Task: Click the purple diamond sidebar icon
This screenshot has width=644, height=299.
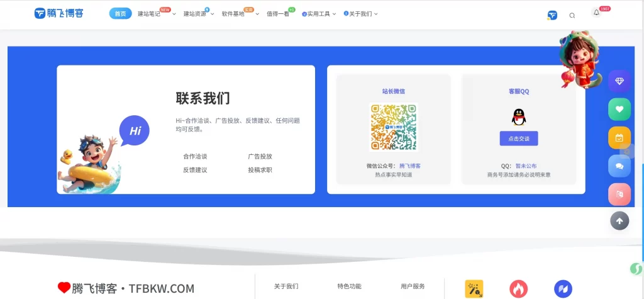Action: 619,81
